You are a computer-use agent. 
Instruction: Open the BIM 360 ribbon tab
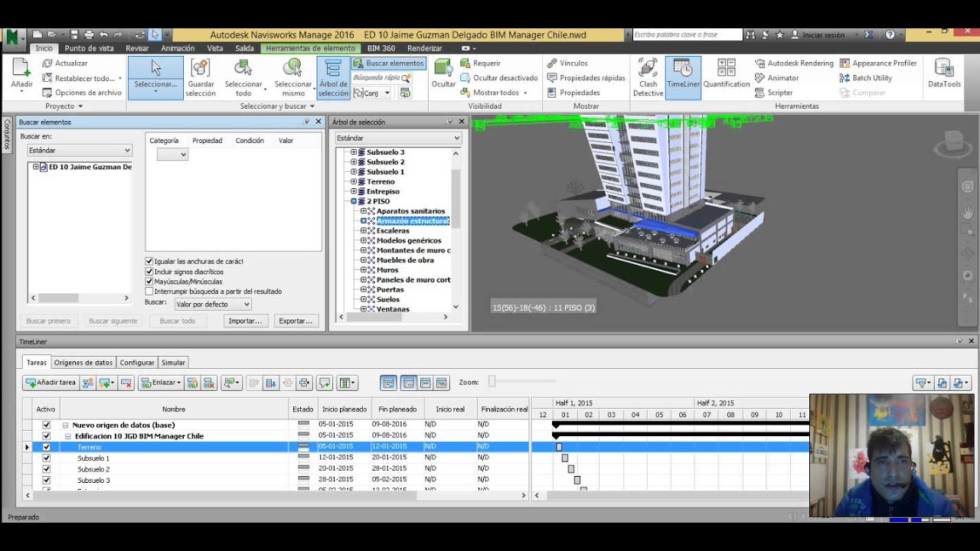(381, 48)
